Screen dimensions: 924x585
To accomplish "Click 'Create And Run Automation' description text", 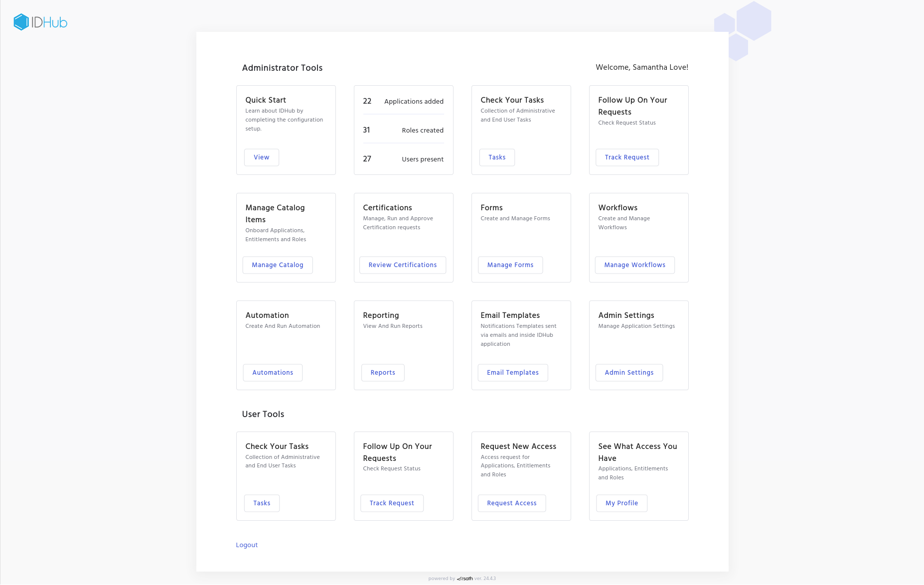I will tap(283, 326).
